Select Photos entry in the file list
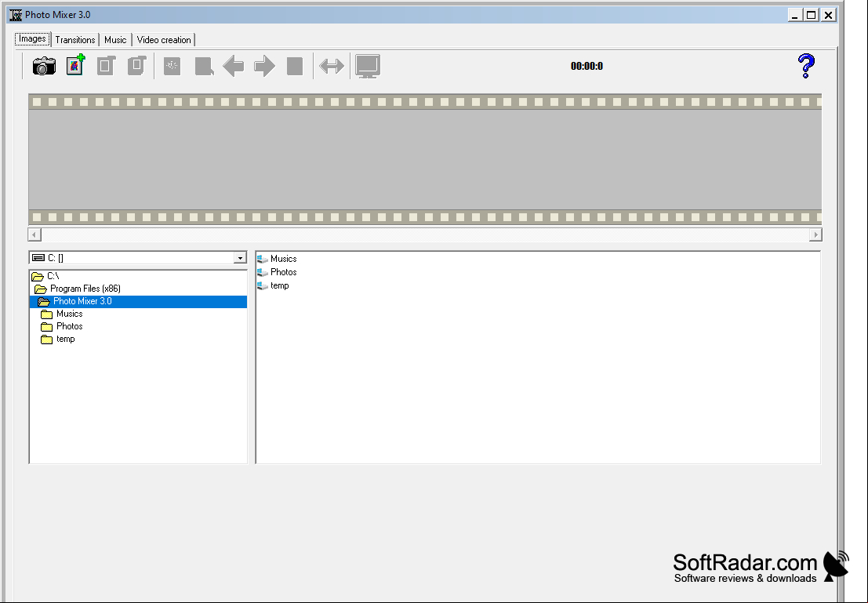 pos(277,272)
